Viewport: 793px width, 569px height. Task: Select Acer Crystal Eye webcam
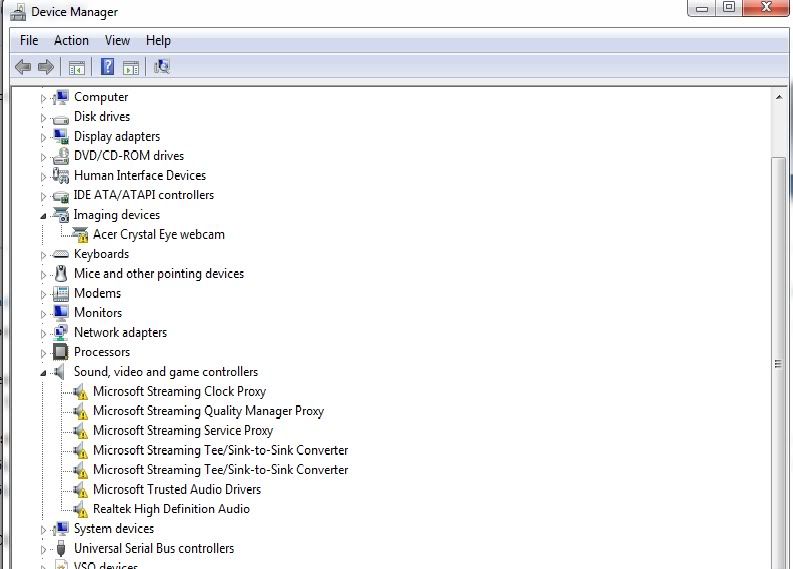[159, 235]
